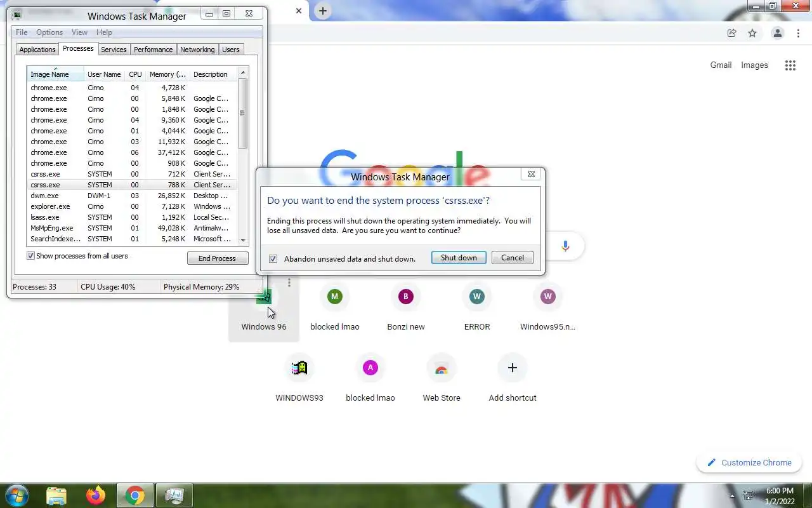The image size is (812, 508).
Task: Click the share page icon in Chrome
Action: [x=731, y=33]
